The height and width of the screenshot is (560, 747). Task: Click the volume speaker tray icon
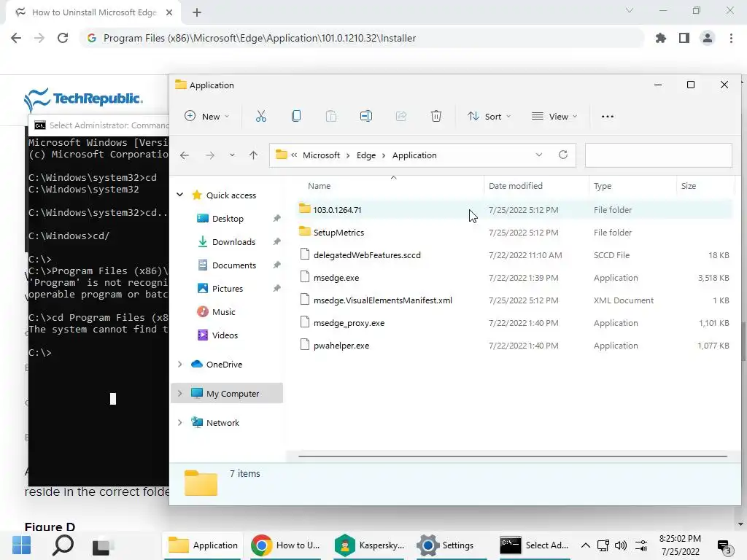click(621, 545)
